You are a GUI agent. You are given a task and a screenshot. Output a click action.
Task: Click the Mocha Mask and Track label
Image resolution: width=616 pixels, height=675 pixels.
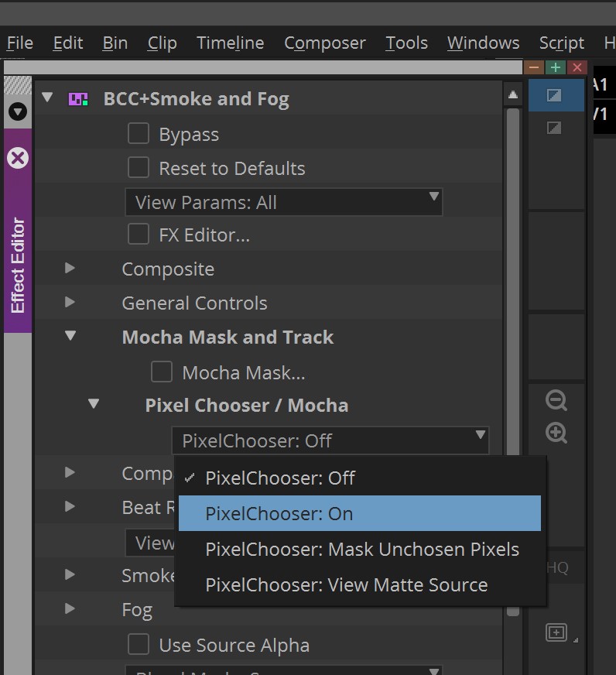click(x=228, y=337)
